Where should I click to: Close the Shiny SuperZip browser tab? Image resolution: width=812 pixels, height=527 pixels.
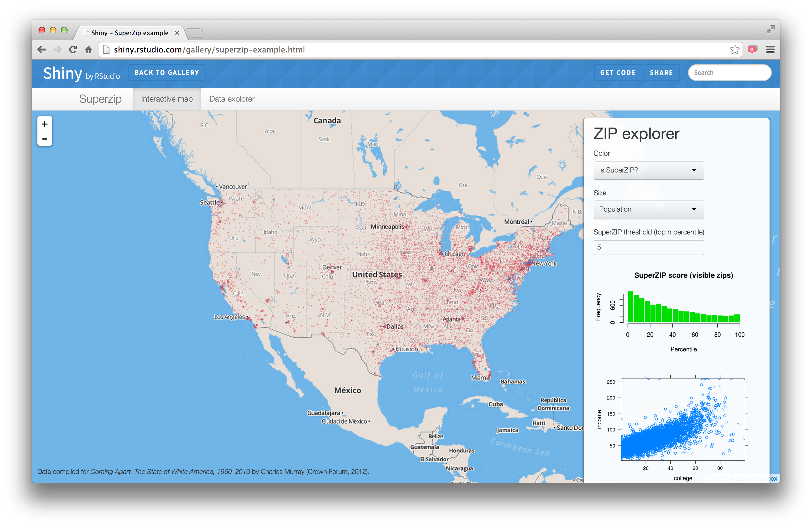[x=177, y=33]
